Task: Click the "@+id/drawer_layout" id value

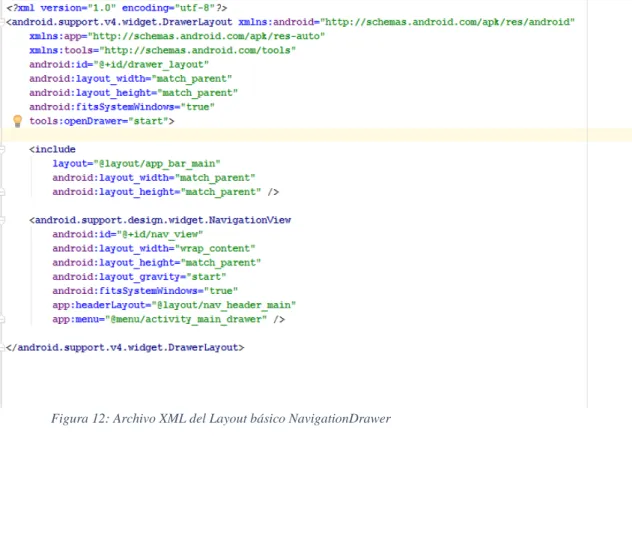Action: [x=151, y=64]
